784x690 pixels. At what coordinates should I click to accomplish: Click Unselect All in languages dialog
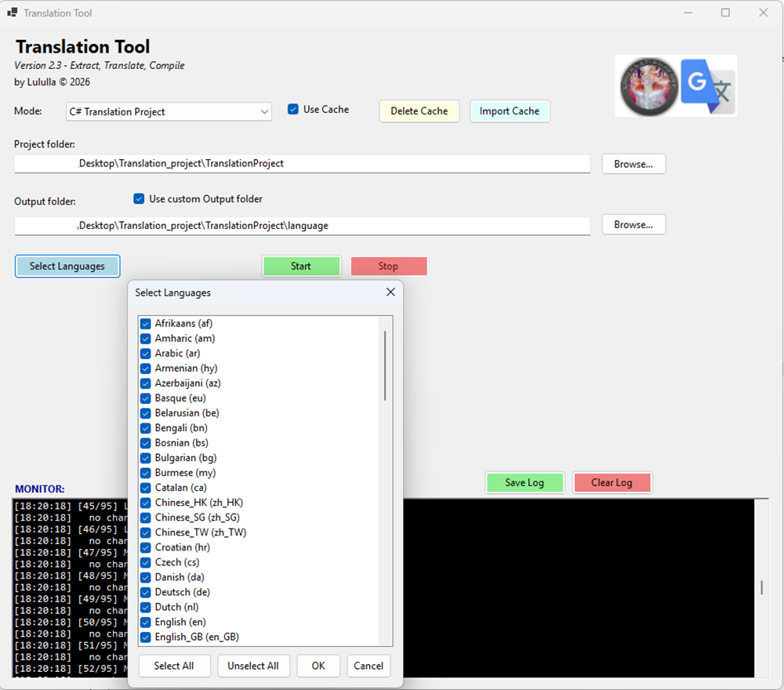253,666
